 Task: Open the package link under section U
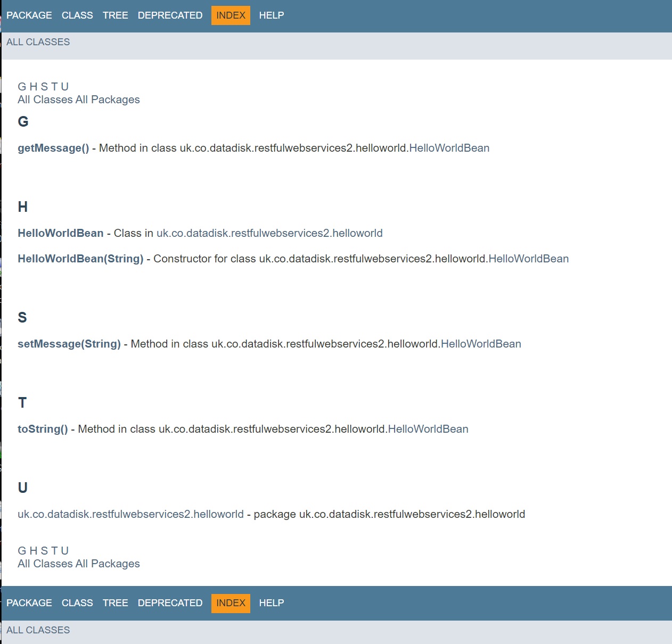pyautogui.click(x=130, y=514)
